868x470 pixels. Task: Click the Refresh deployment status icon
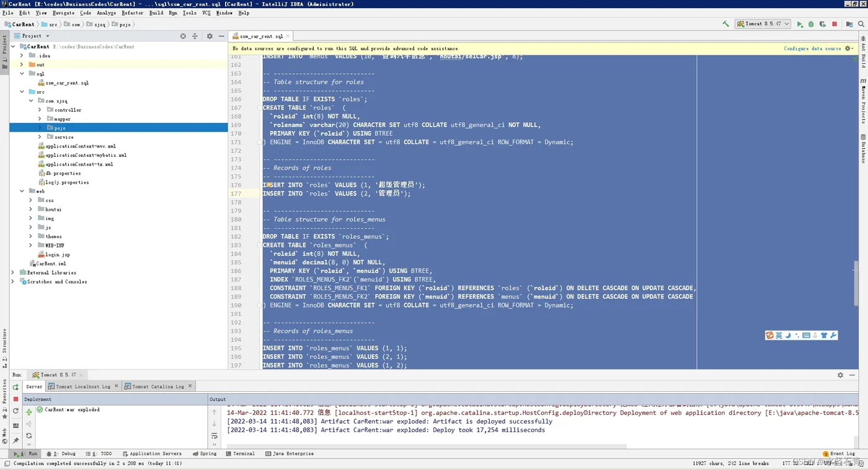pos(29,436)
